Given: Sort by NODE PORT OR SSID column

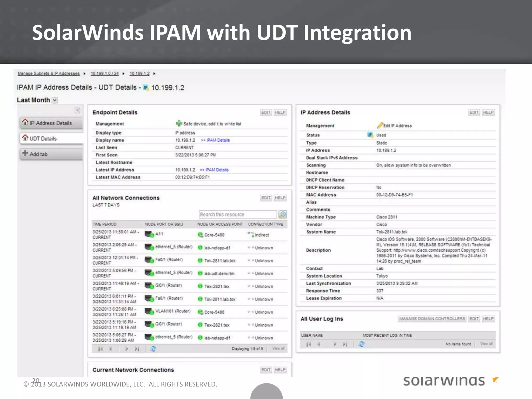Looking at the screenshot, I should pos(164,224).
